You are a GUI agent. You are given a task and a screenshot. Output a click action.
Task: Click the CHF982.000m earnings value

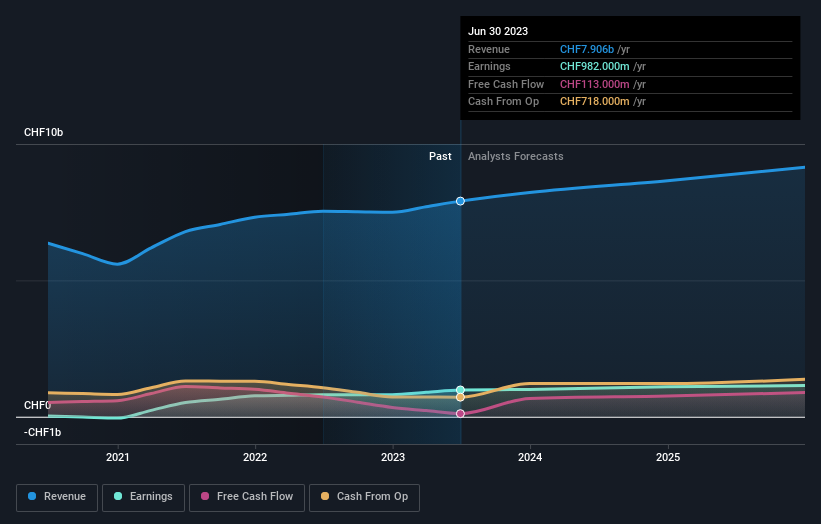[x=595, y=66]
